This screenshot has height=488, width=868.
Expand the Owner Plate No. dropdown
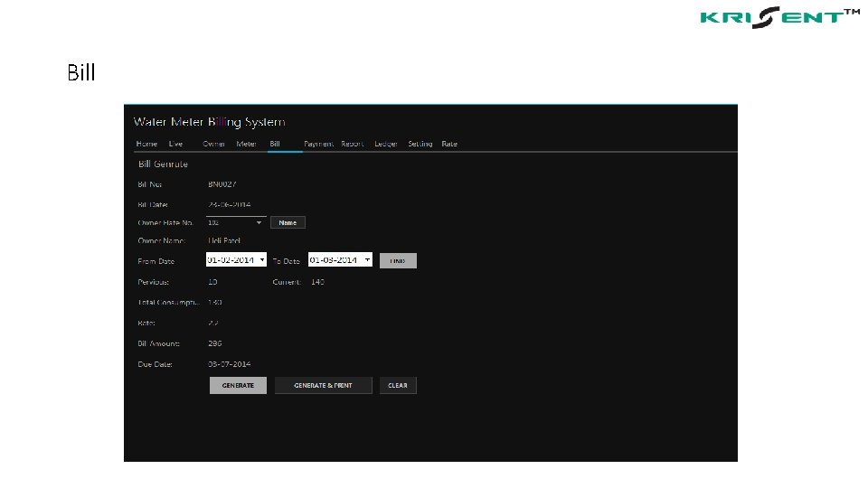coord(259,223)
